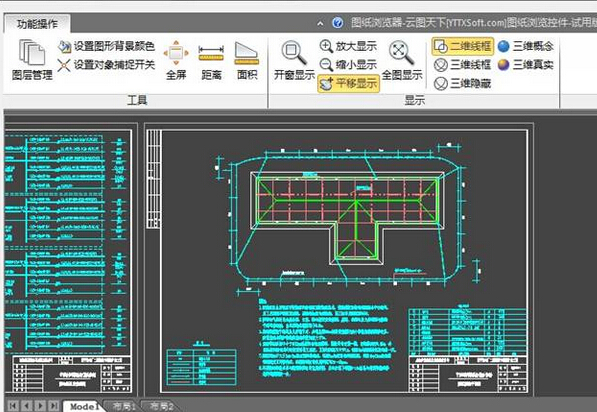Screen dimensions: 597x412
Task: Switch to 三维线框 3D wireframe
Action: [x=463, y=65]
